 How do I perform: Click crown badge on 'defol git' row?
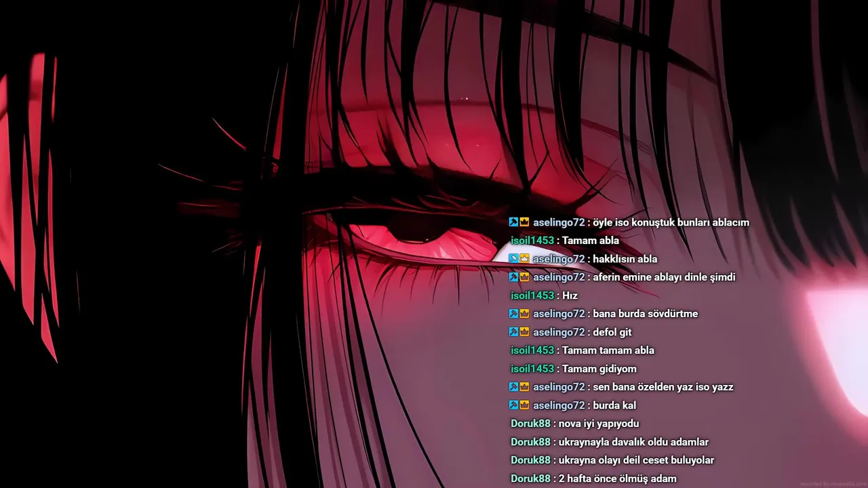click(x=524, y=331)
